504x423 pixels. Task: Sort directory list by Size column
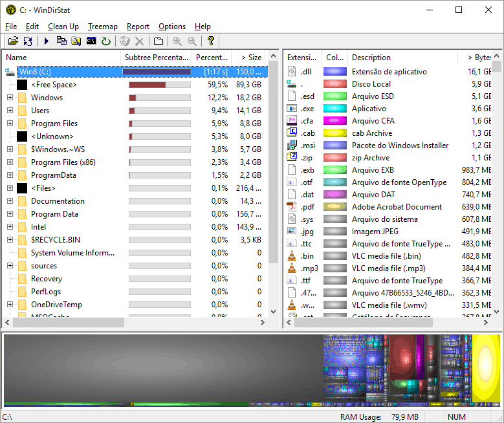[x=250, y=58]
